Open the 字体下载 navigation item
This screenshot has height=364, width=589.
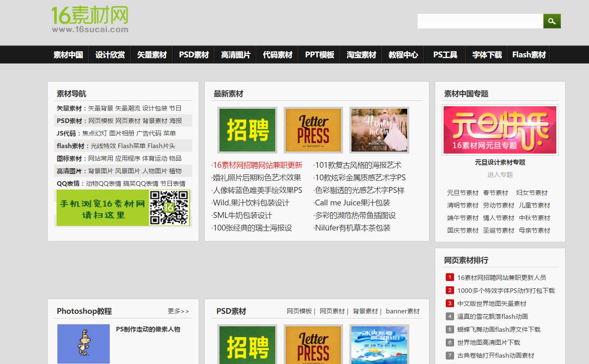[486, 54]
